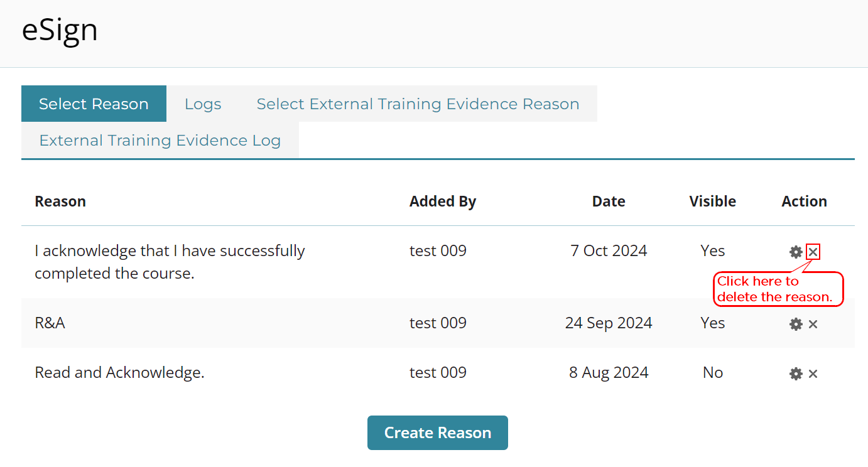Viewport: 868px width, 467px height.
Task: Open the gear settings for R&A reason
Action: [796, 325]
